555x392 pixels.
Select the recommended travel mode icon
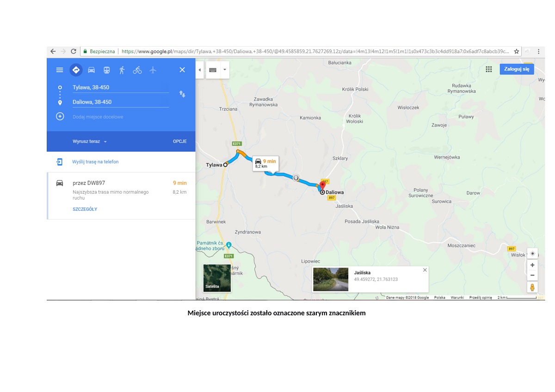pos(76,70)
